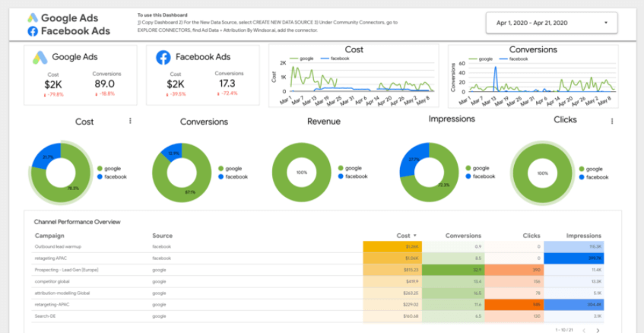Toggle facebook legend in Cost line chart
This screenshot has width=644, height=336.
pos(335,59)
